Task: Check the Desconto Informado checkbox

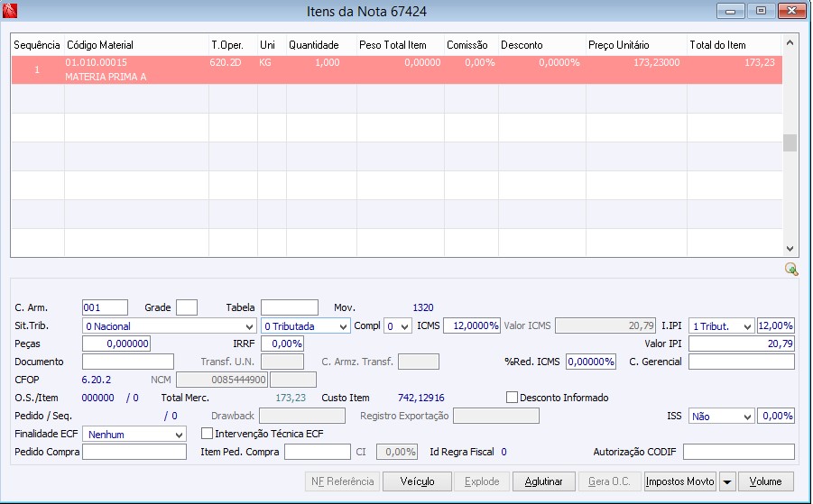Action: pos(512,398)
